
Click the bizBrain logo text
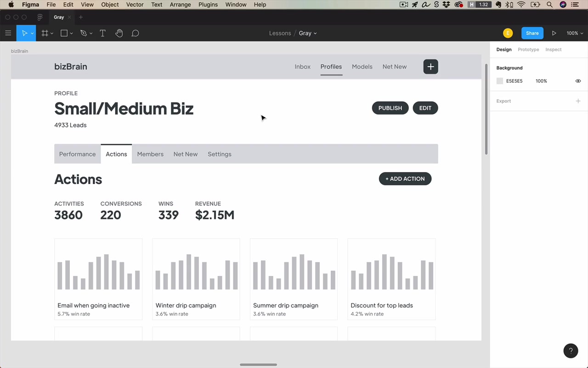coord(71,67)
